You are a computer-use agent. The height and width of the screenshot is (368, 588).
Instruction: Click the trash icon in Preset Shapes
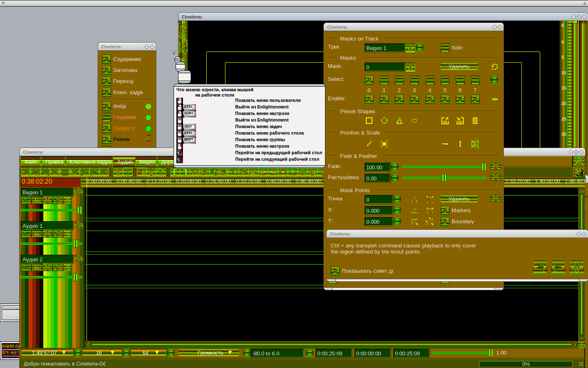475,121
